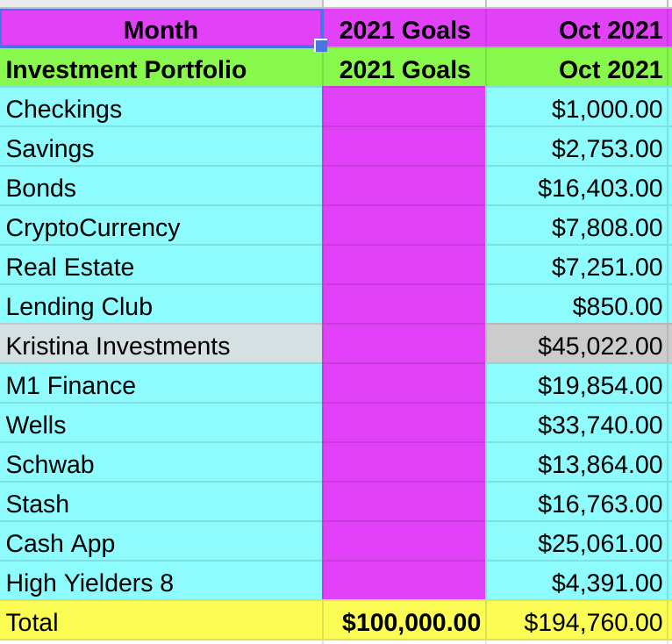The image size is (672, 644).
Task: Select the Bonds value $16,403.00
Action: 578,188
